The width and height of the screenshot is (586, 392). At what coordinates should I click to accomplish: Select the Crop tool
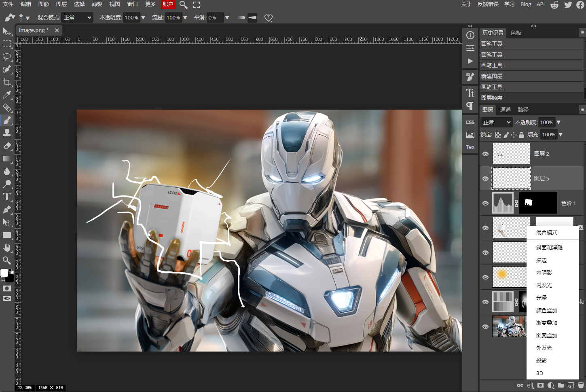[x=7, y=82]
